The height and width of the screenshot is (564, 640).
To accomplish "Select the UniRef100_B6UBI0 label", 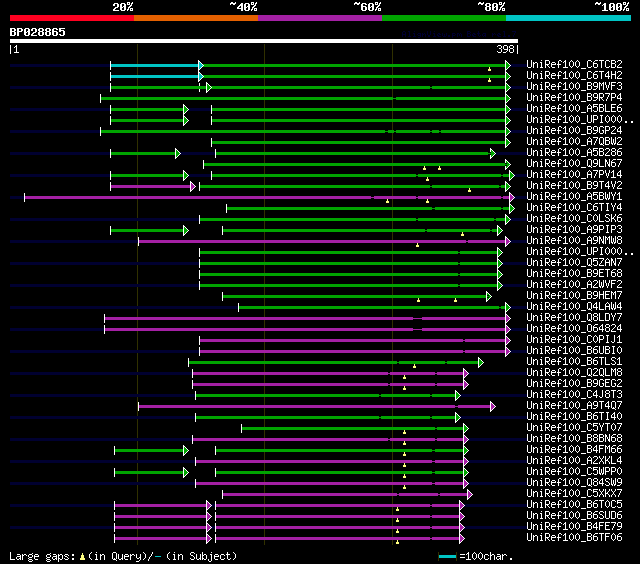I will click(574, 351).
